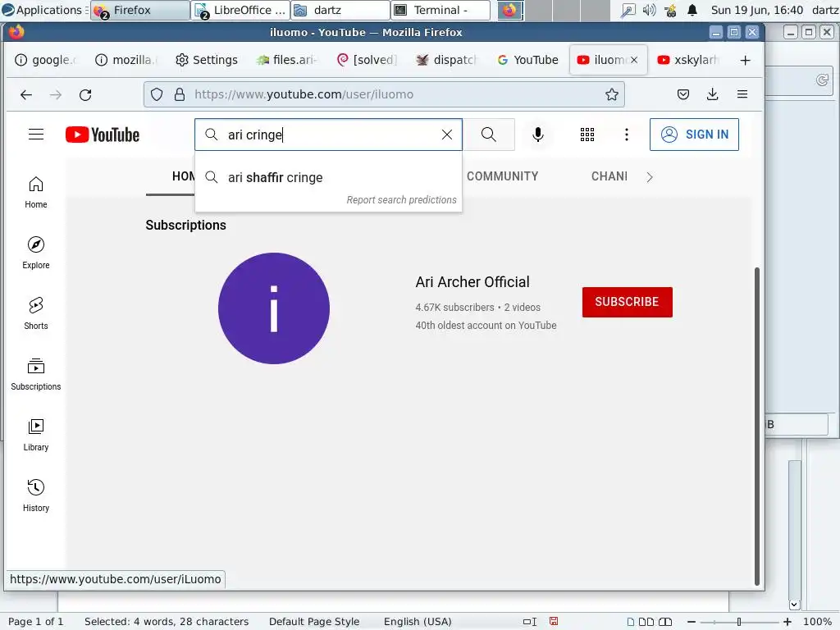This screenshot has width=840, height=630.
Task: Switch to the COMMUNITY channel tab
Action: click(x=503, y=176)
